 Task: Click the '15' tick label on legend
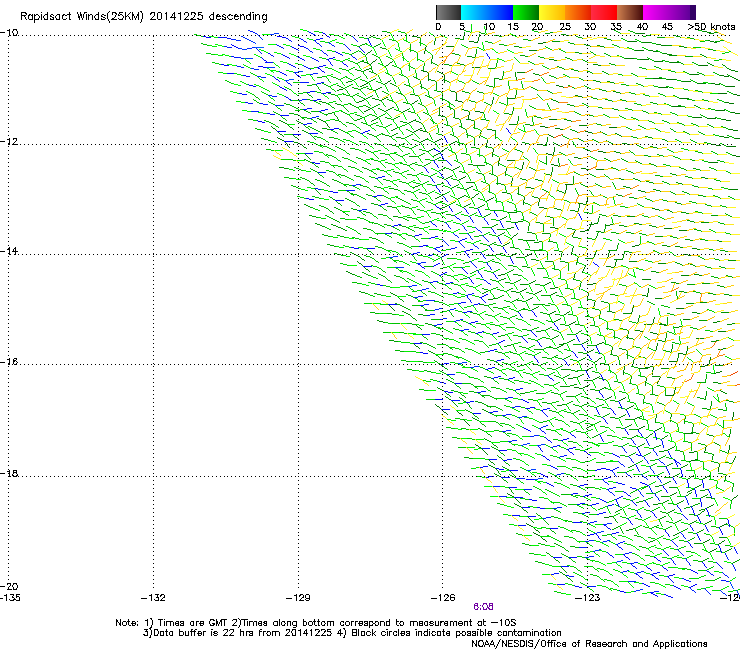(513, 27)
